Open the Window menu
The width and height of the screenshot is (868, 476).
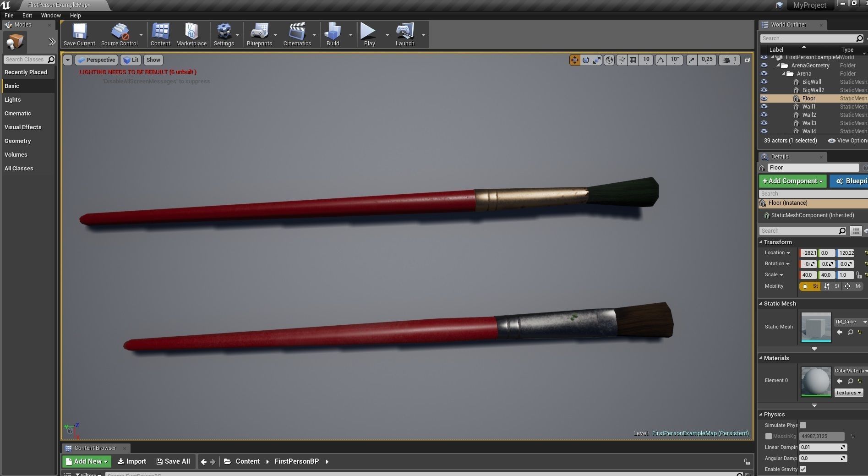51,15
